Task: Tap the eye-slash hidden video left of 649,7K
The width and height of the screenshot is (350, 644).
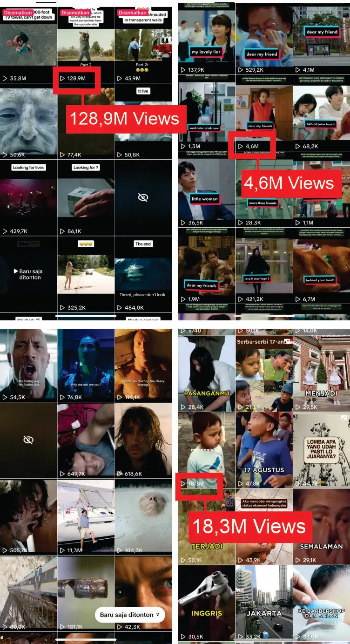Action: pyautogui.click(x=28, y=440)
